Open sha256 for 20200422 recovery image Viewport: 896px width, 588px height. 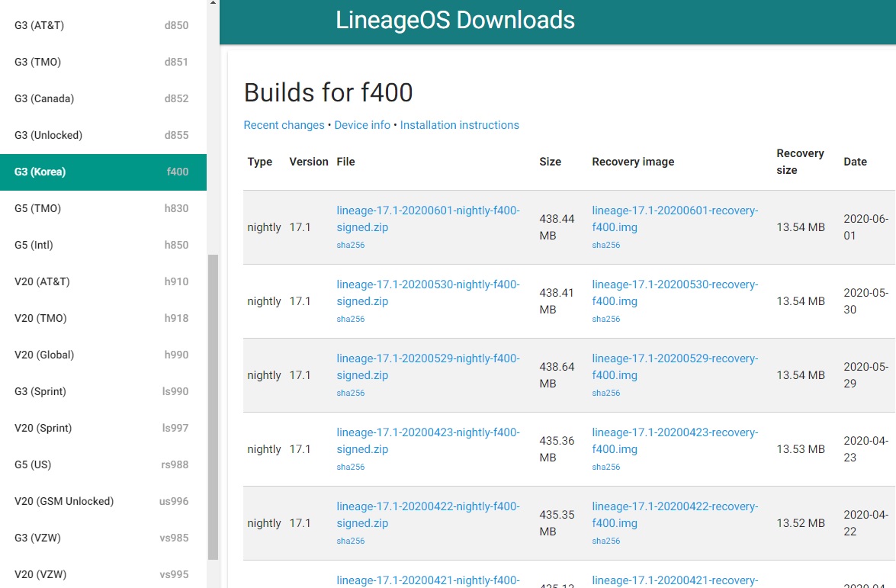click(x=605, y=541)
